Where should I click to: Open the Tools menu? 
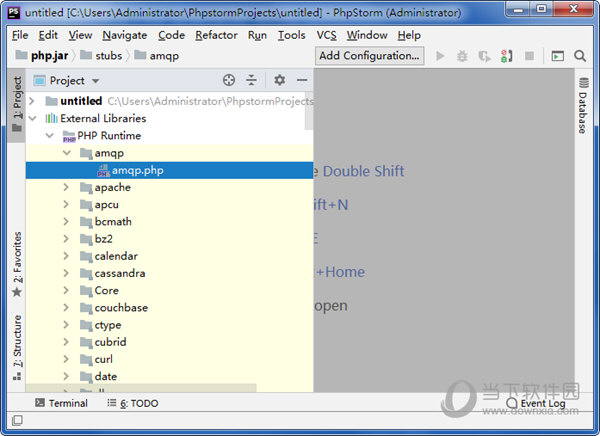click(292, 35)
